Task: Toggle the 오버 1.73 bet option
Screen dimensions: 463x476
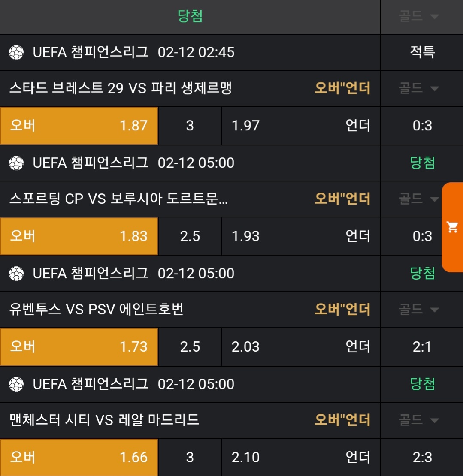Action: pos(79,346)
